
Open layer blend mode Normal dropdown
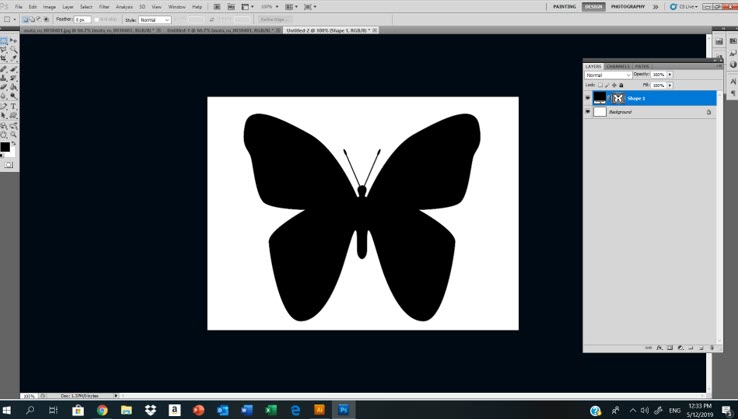coord(608,75)
